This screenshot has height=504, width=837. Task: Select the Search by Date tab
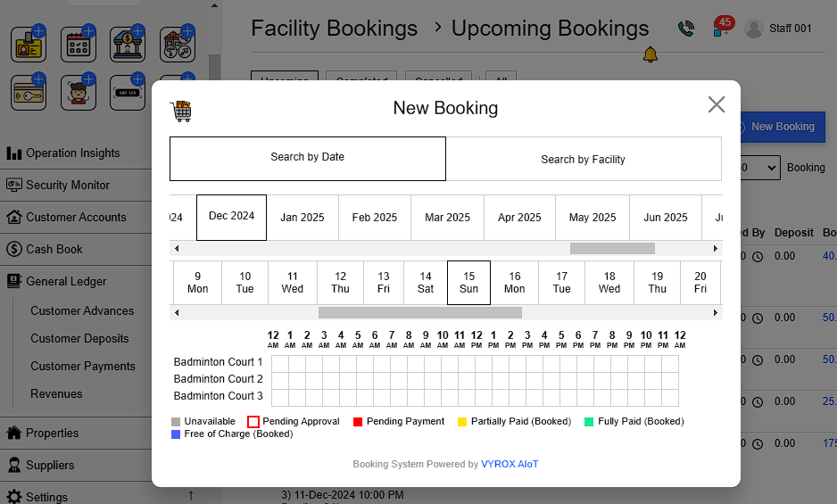308,158
